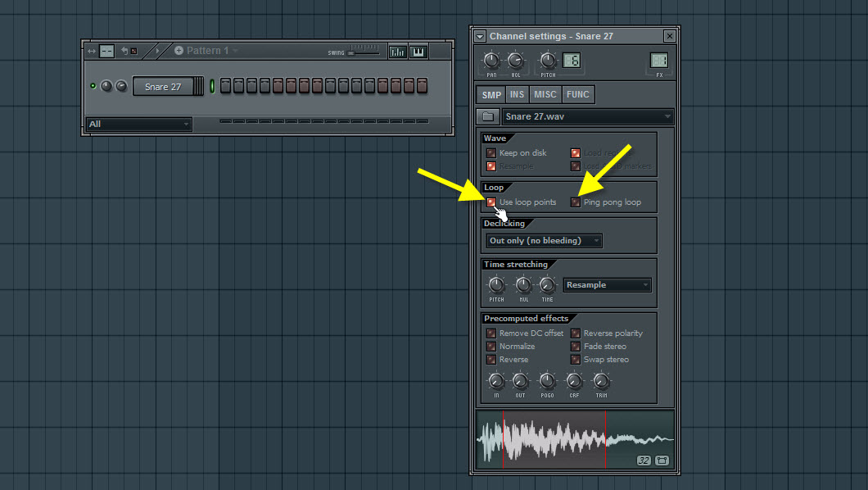
Task: Click the folder icon to browse for a sample
Action: (x=487, y=116)
